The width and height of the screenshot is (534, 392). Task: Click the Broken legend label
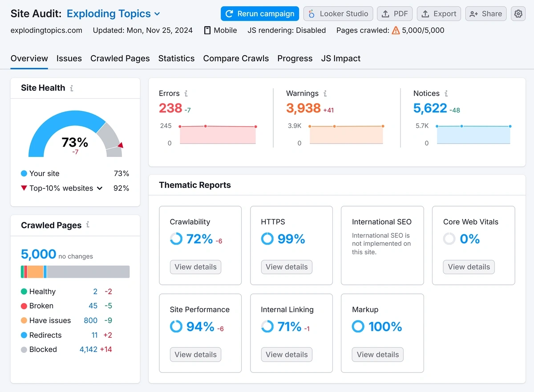(41, 306)
